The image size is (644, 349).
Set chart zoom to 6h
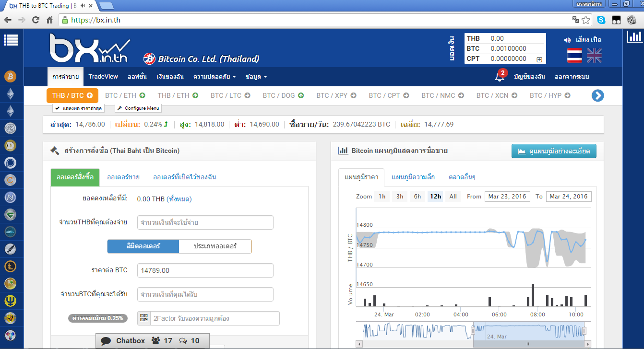(x=417, y=197)
